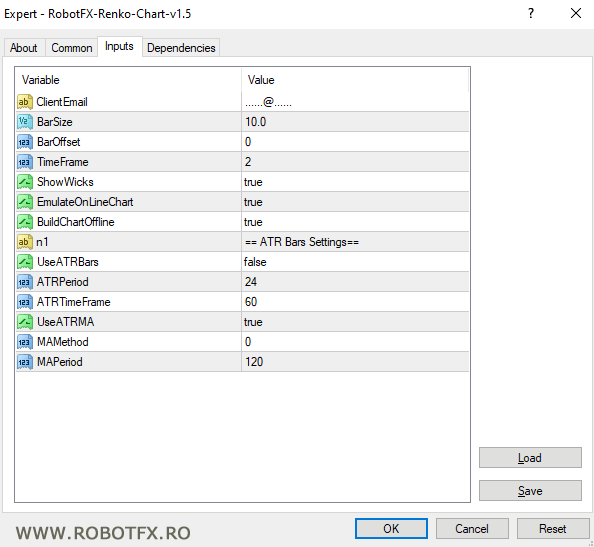Open the Dependencies tab
Viewport: 594px width, 547px height.
pyautogui.click(x=181, y=48)
